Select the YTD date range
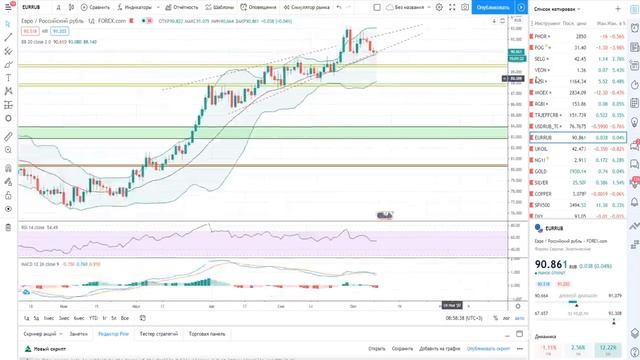 (x=93, y=318)
